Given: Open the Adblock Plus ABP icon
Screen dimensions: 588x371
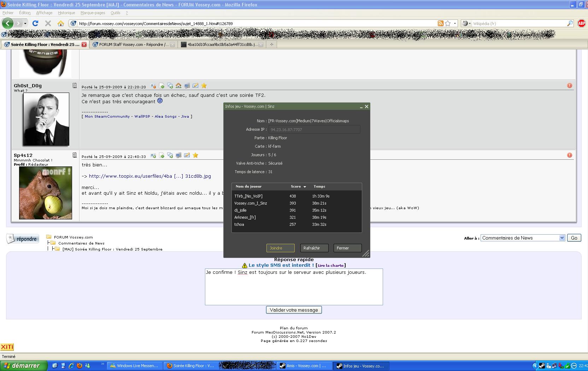Looking at the screenshot, I should [x=581, y=23].
